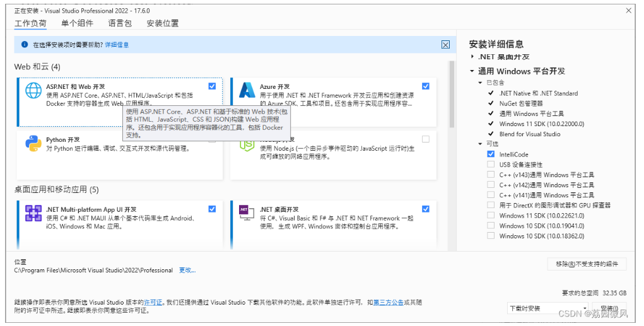Collapse the 已包含 section
The image size is (644, 326).
480,83
